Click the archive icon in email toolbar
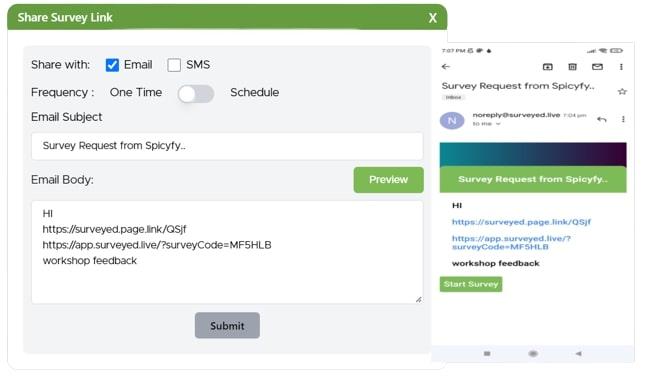Screen dimensions: 647x385 [x=548, y=67]
